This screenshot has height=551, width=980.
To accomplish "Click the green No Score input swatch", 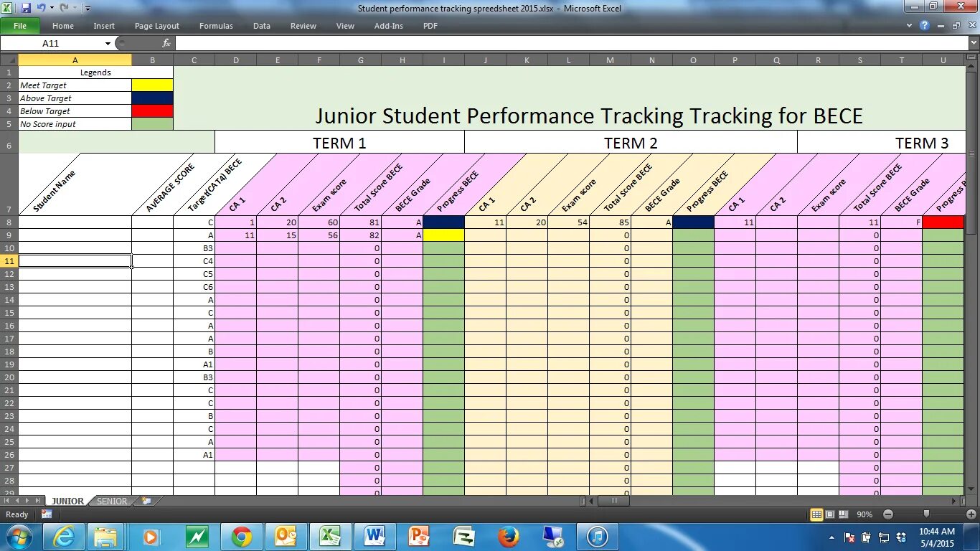I will point(152,124).
